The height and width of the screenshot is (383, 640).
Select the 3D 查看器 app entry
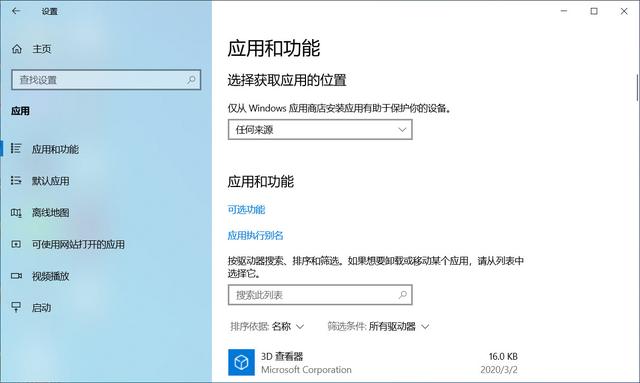(x=373, y=363)
